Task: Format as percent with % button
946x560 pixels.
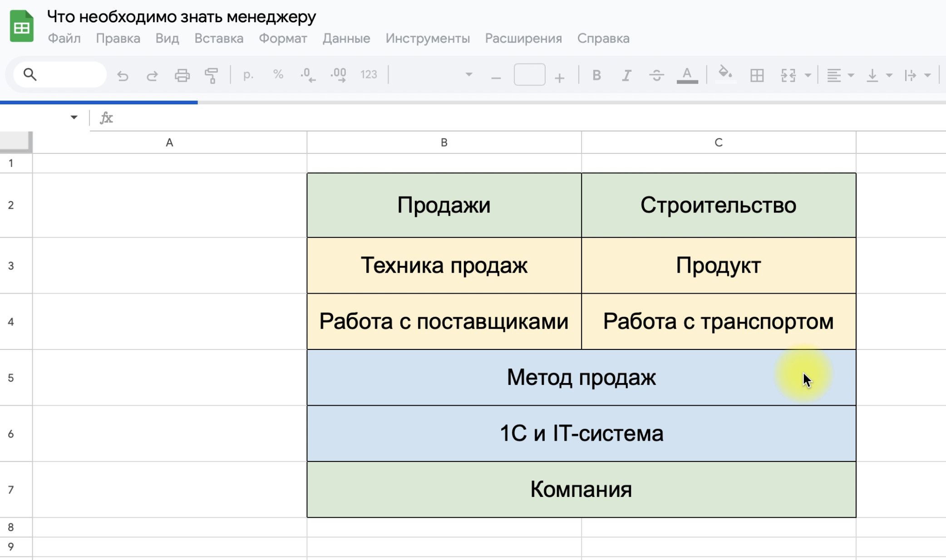Action: (278, 74)
